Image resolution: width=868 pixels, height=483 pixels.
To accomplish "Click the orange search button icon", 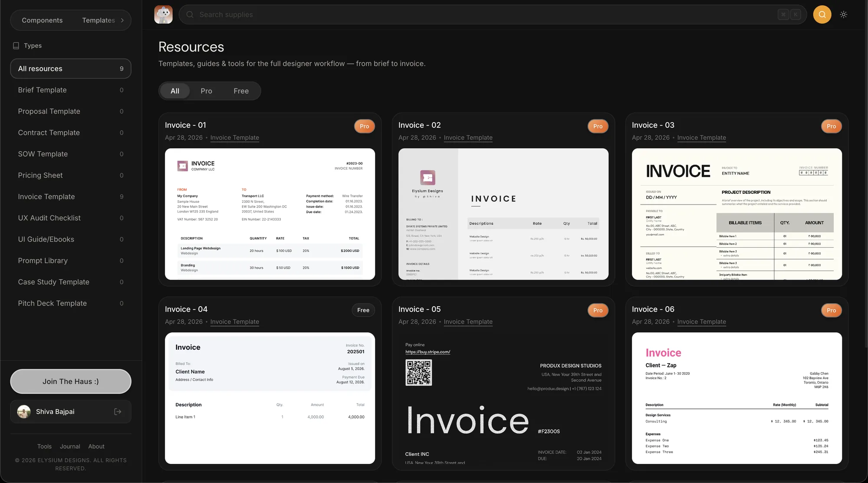I will tap(822, 14).
